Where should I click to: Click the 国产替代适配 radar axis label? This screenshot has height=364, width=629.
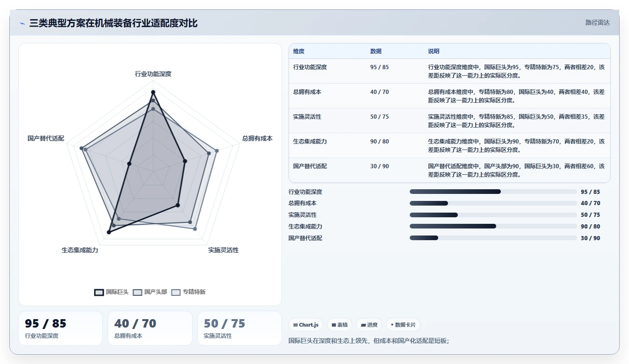[46, 138]
